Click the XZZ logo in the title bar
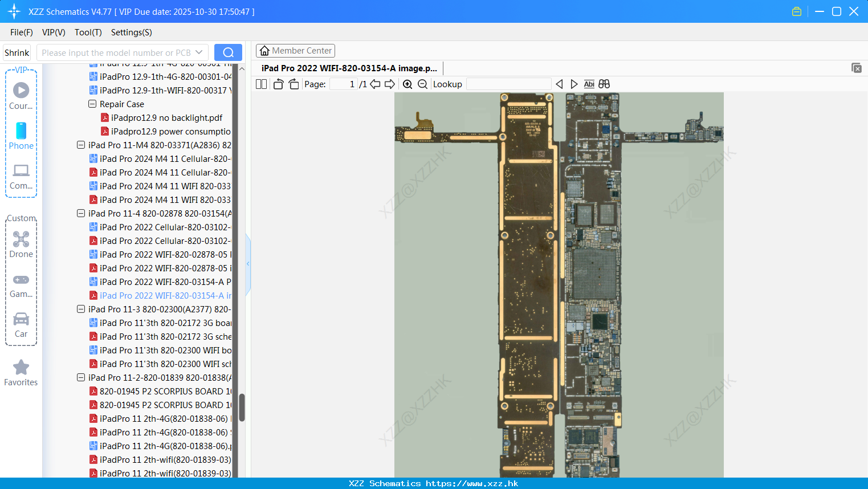 [x=14, y=11]
